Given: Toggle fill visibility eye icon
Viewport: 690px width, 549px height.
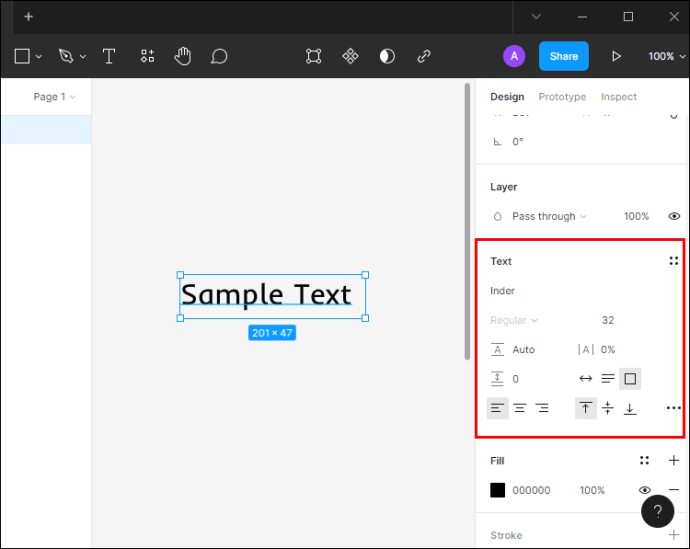Looking at the screenshot, I should [x=645, y=490].
